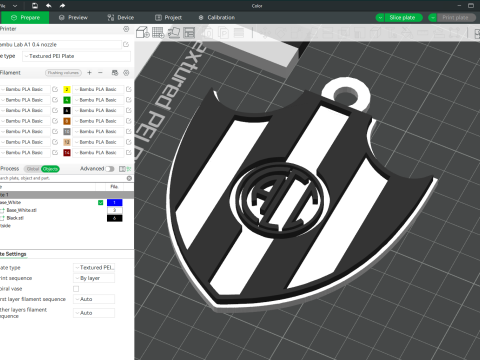Click the green filament swatch 4
Screen dimensions: 480x360
67,100
